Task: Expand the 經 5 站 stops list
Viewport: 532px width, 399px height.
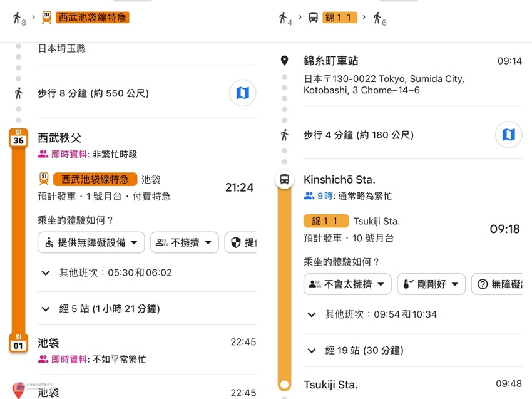Action: pyautogui.click(x=100, y=308)
